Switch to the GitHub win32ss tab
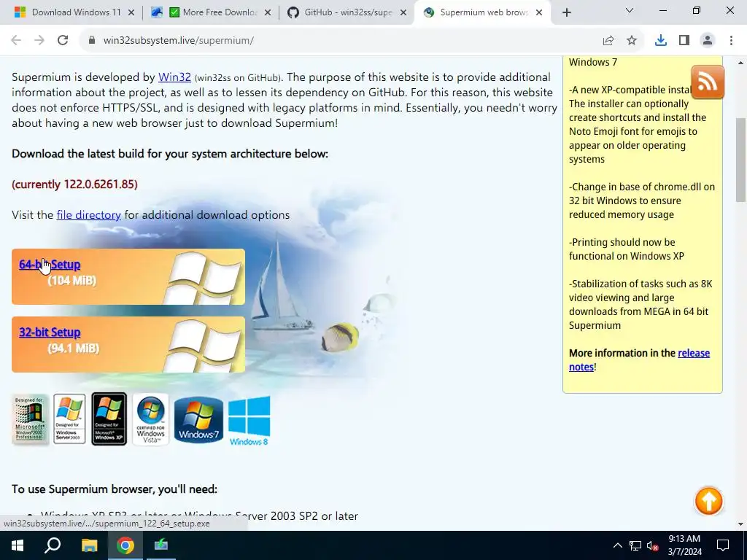The image size is (747, 560). [x=347, y=12]
